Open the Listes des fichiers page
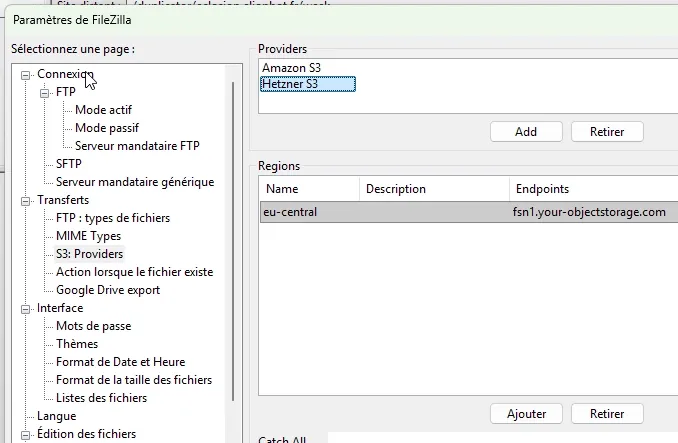 102,398
